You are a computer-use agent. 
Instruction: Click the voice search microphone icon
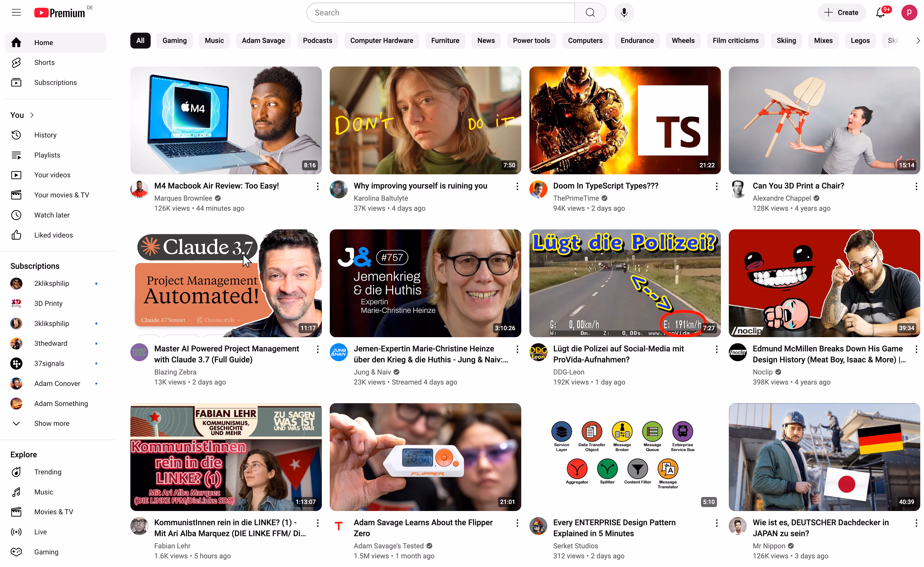point(624,12)
